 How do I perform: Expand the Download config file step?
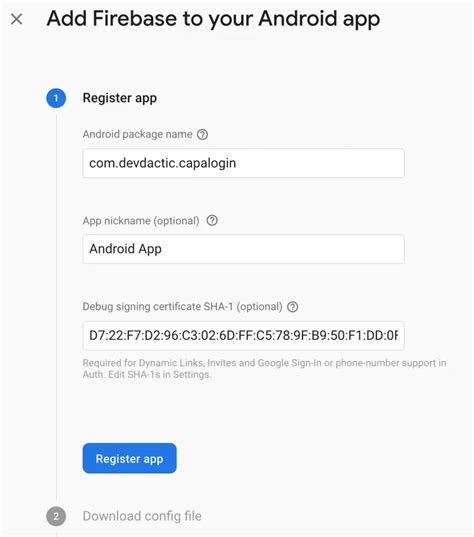pyautogui.click(x=142, y=516)
